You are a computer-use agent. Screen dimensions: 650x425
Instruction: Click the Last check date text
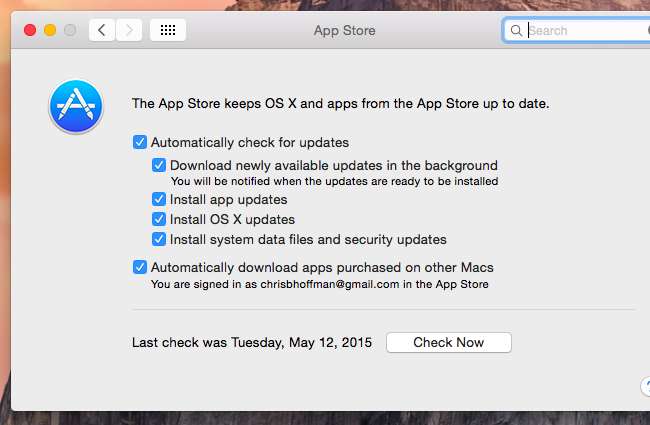(252, 343)
